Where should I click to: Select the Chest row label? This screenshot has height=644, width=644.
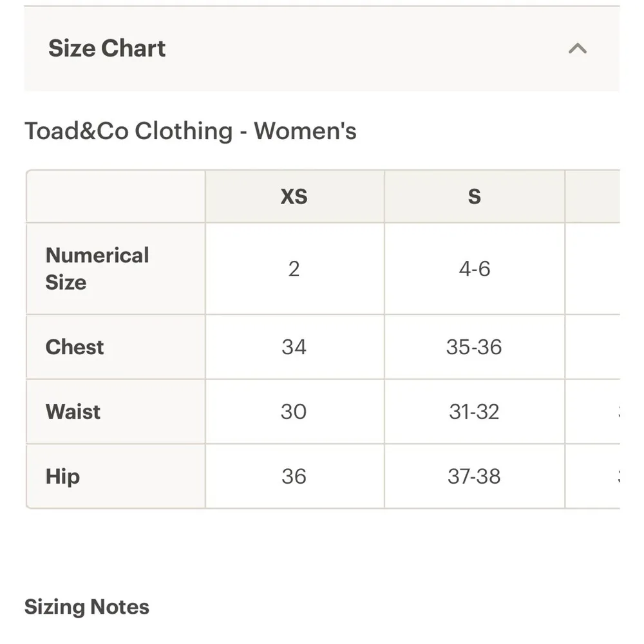pos(75,347)
